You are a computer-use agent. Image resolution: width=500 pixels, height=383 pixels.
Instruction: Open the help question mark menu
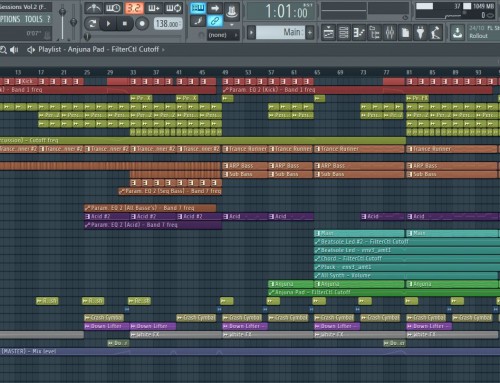(x=49, y=19)
